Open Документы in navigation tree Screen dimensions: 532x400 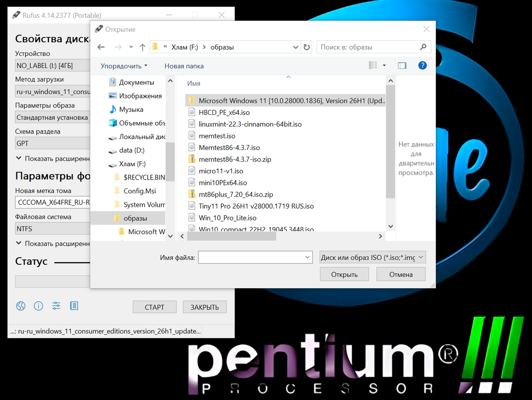pos(137,82)
